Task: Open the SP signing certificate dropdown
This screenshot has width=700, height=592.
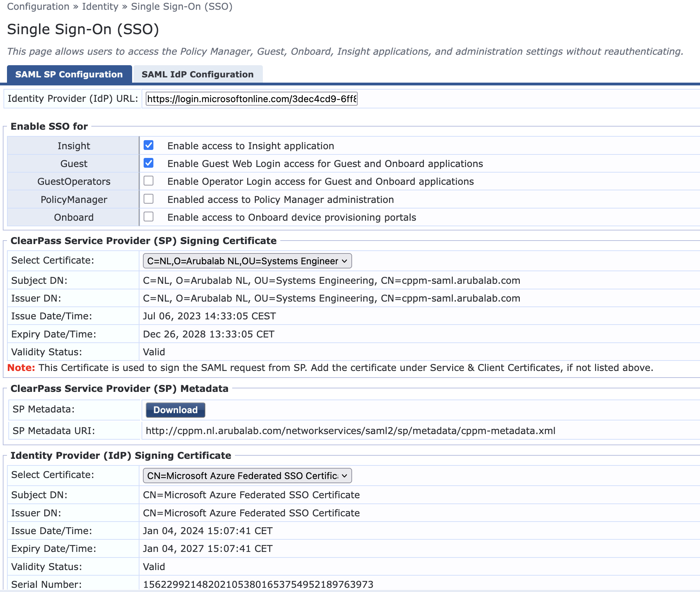Action: (x=247, y=261)
